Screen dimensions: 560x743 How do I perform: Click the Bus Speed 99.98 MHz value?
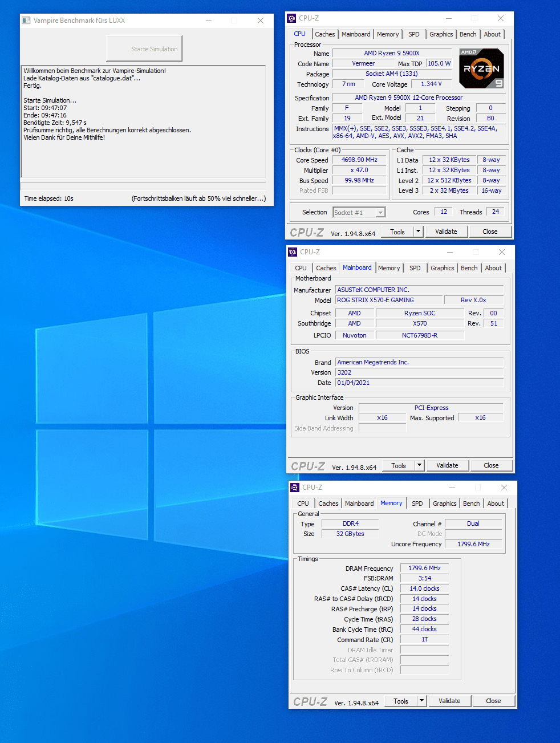point(359,180)
